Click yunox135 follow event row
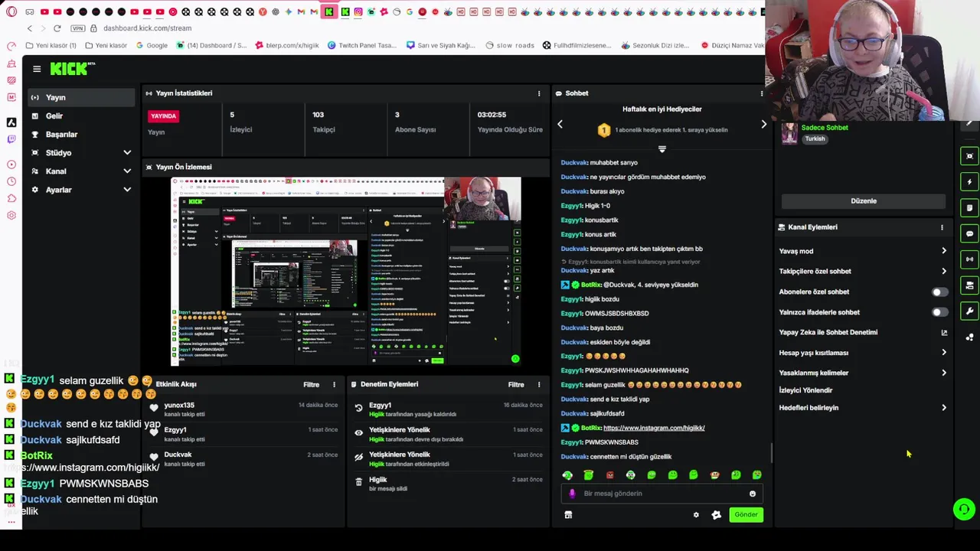Viewport: 980px width, 551px height. pos(243,410)
